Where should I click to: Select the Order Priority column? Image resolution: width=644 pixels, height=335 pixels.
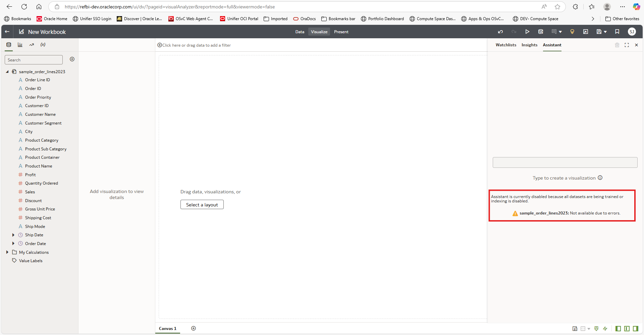coord(38,97)
